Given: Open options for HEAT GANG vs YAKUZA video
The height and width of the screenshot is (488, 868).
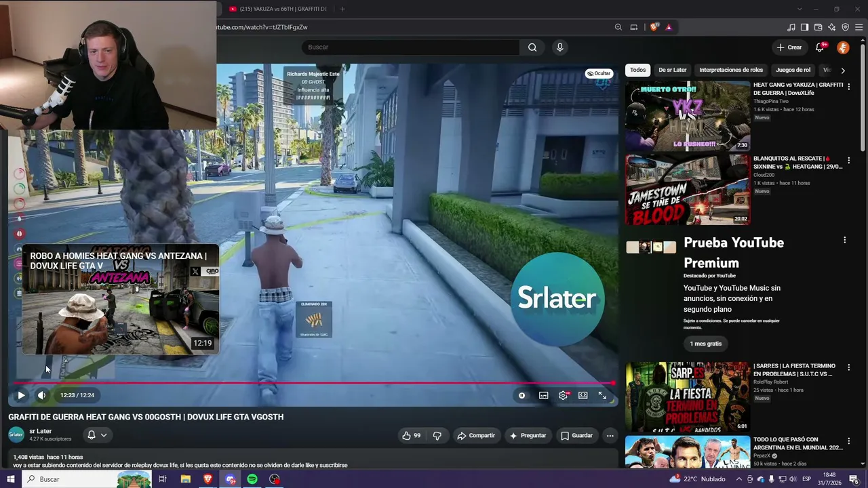Looking at the screenshot, I should pyautogui.click(x=848, y=87).
